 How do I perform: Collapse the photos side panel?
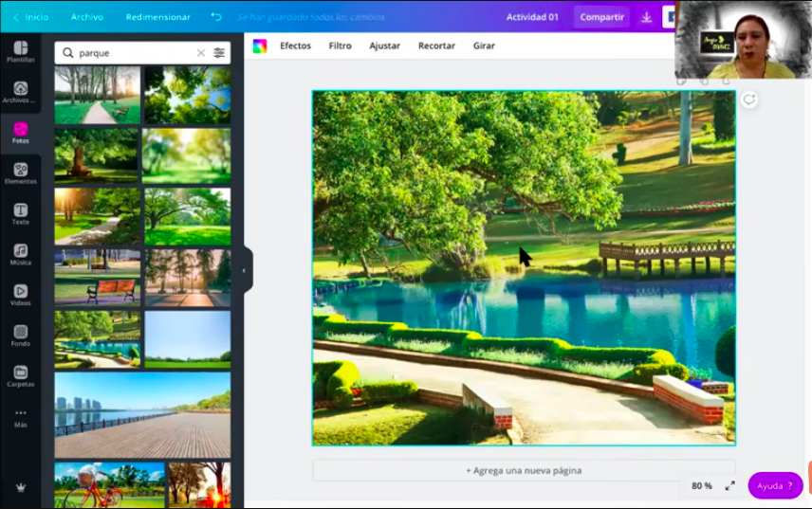click(x=244, y=270)
